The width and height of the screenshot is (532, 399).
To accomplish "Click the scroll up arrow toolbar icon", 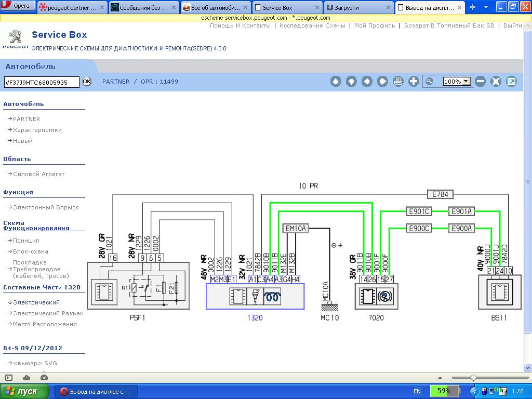I will pos(336,82).
